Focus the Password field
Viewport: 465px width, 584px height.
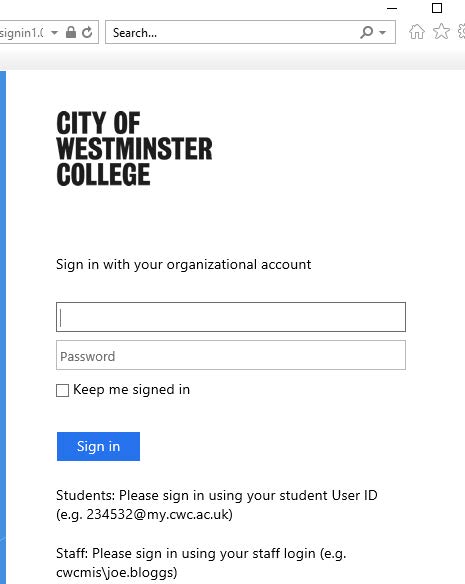231,355
